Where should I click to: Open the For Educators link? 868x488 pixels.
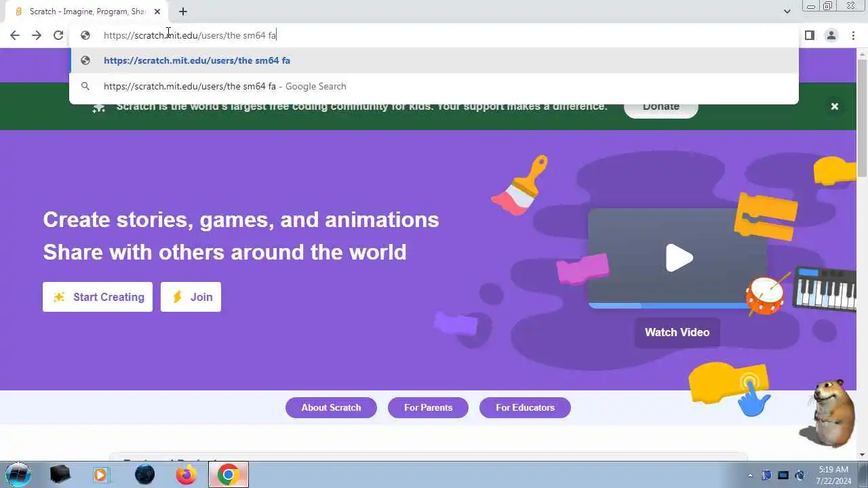[525, 407]
